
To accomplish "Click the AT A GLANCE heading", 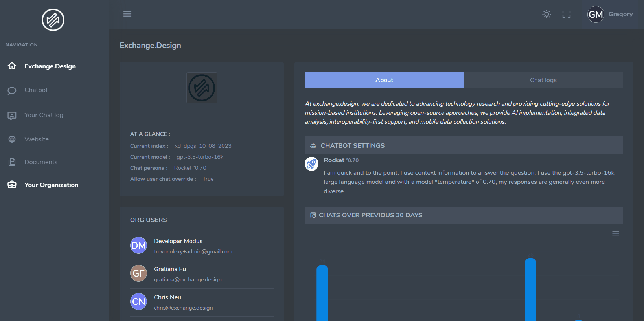I will (150, 134).
